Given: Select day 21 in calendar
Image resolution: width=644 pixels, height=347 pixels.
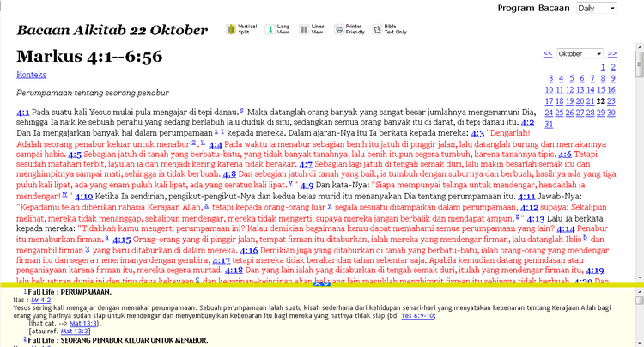Looking at the screenshot, I should click(590, 101).
